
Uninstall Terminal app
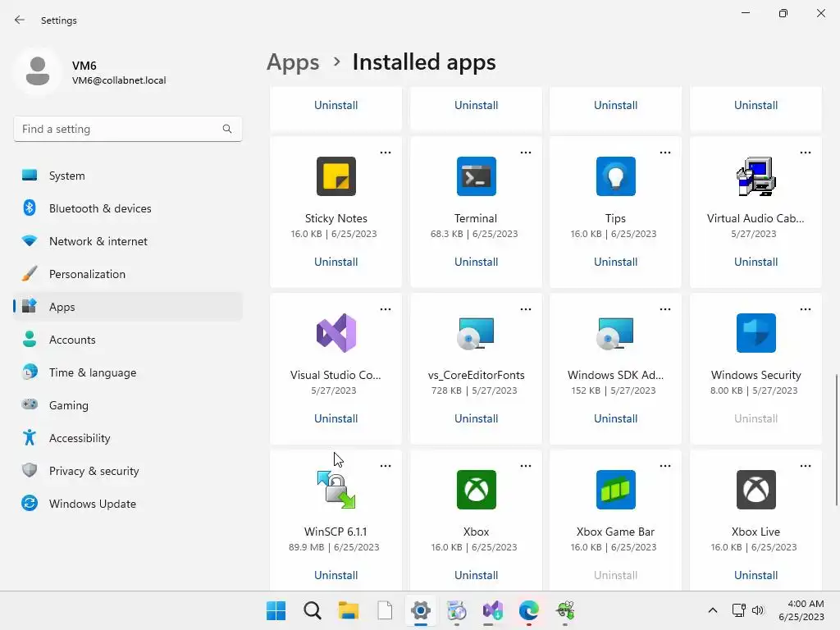[x=477, y=262]
